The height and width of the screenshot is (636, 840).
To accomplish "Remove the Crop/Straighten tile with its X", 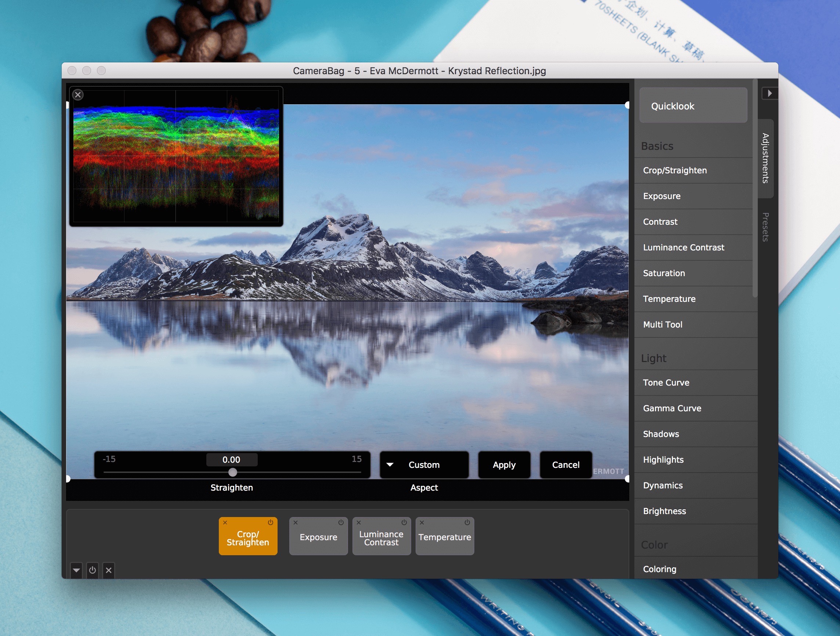I will click(x=225, y=523).
